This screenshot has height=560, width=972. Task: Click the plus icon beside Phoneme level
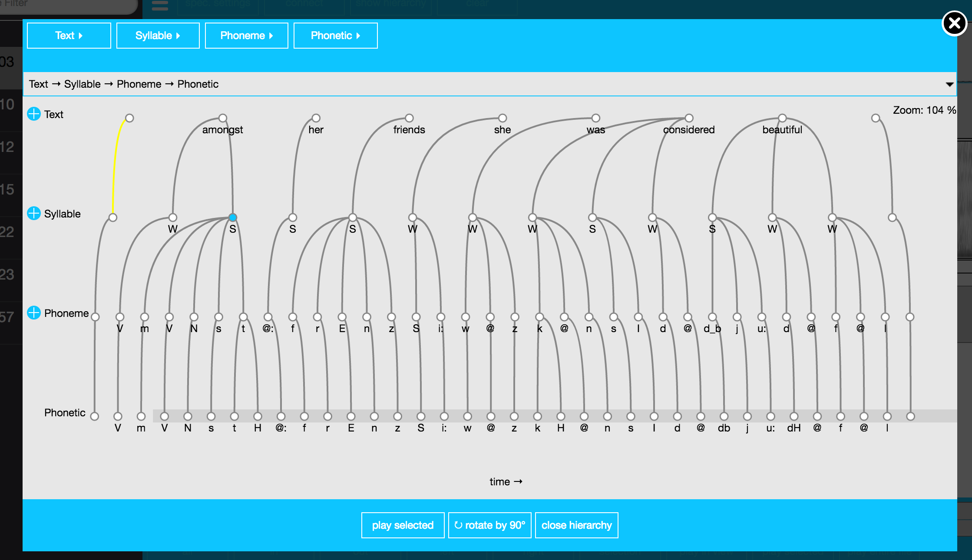click(x=33, y=313)
